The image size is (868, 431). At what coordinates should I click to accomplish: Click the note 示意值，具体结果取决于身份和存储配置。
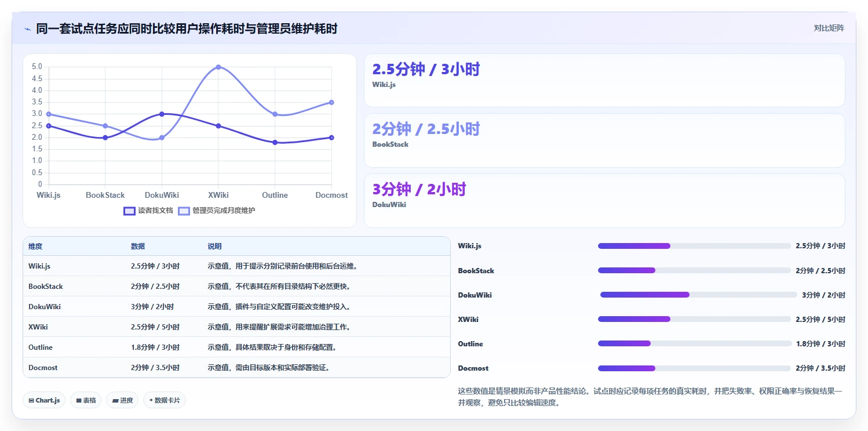(x=272, y=347)
